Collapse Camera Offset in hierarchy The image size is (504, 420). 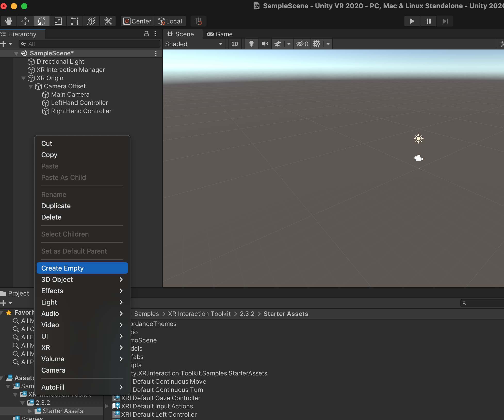click(x=31, y=86)
